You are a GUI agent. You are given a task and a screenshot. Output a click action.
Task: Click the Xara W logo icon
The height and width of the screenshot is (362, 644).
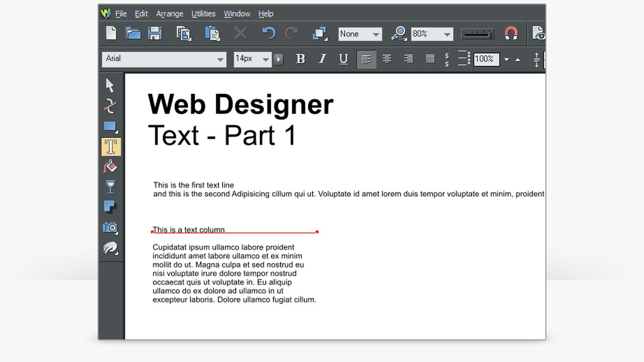[x=105, y=14]
